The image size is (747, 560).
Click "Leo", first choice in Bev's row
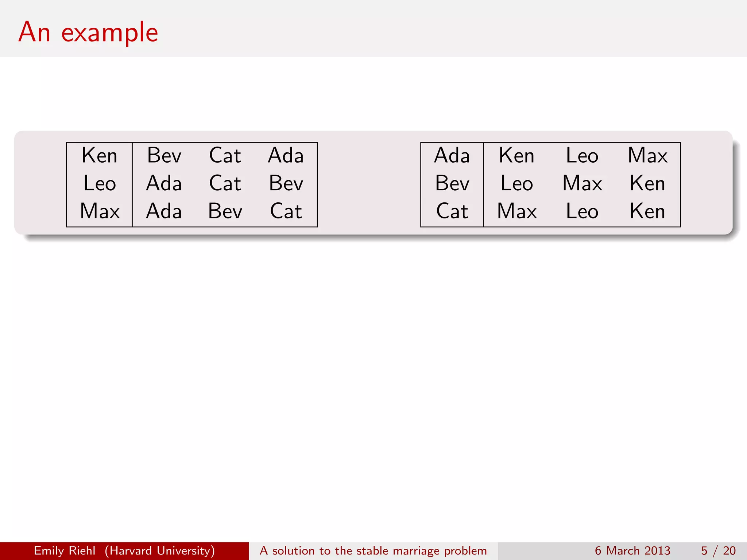click(x=516, y=183)
